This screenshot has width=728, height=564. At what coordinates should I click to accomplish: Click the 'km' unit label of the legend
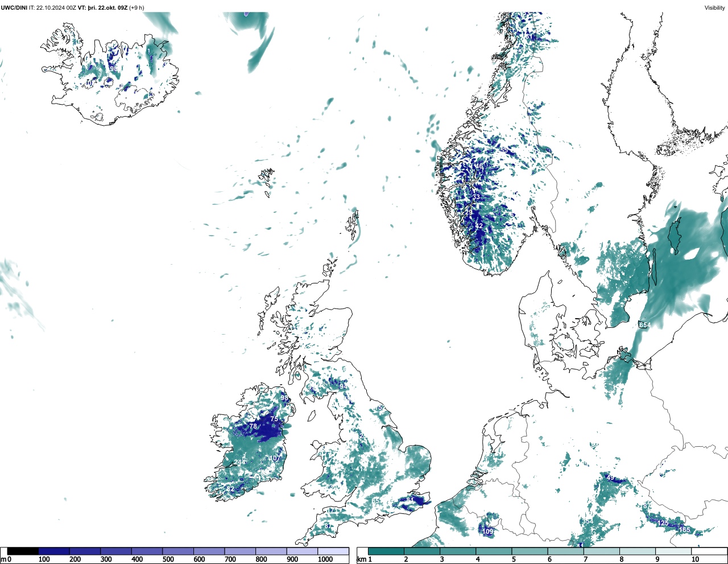point(361,559)
